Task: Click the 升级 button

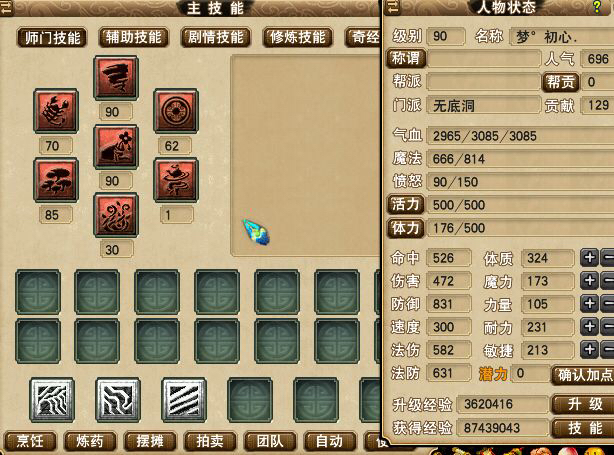Action: pyautogui.click(x=585, y=404)
